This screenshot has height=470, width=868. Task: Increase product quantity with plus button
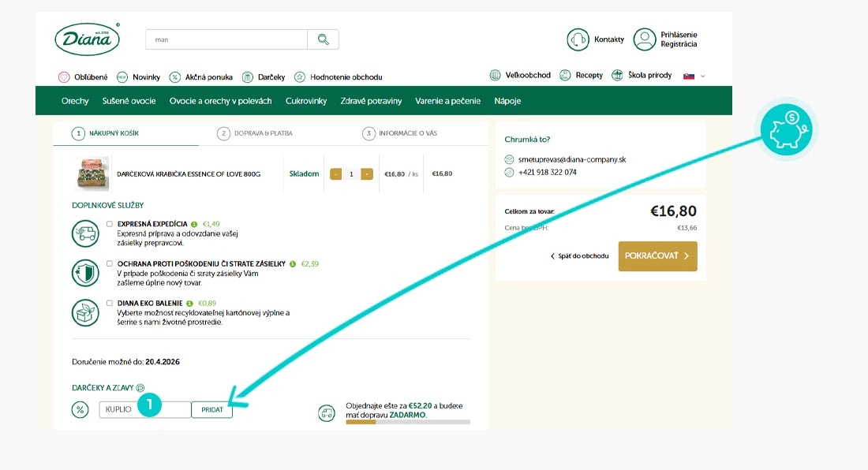366,173
